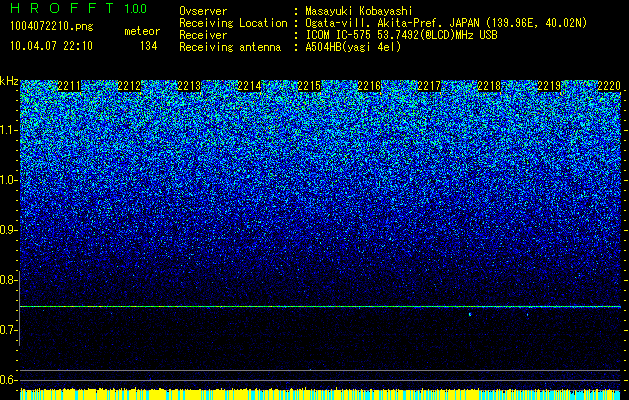Click the 2215 time marker
This screenshot has height=400, width=629.
pyautogui.click(x=309, y=86)
